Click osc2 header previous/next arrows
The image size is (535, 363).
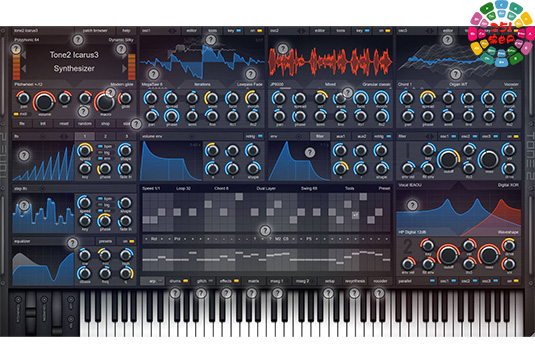tap(302, 31)
